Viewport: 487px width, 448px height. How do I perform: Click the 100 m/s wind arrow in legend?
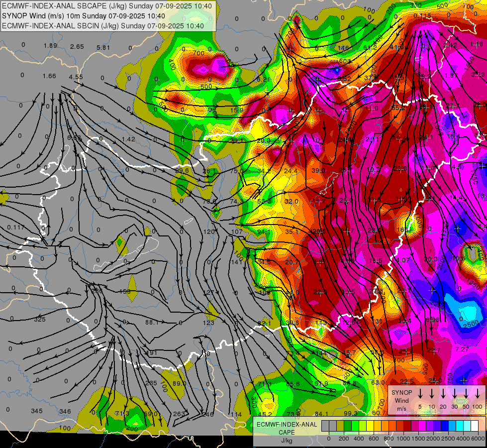478,393
